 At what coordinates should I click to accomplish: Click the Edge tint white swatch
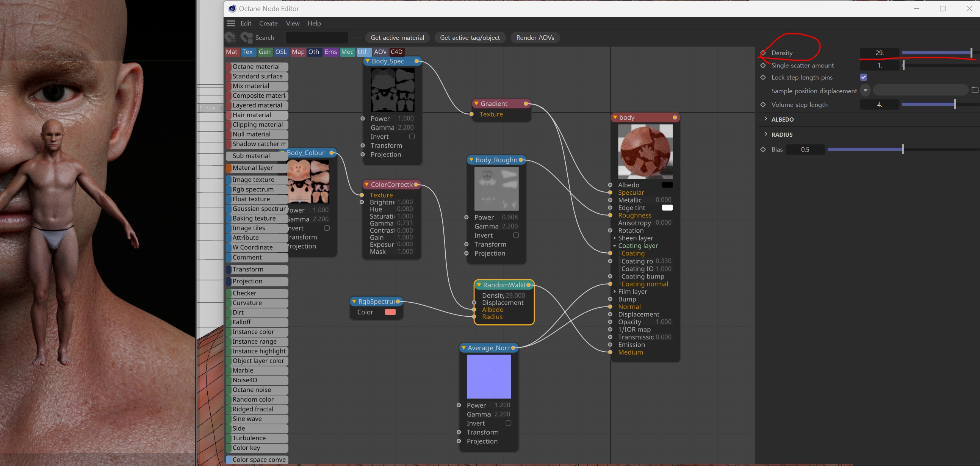coord(667,207)
